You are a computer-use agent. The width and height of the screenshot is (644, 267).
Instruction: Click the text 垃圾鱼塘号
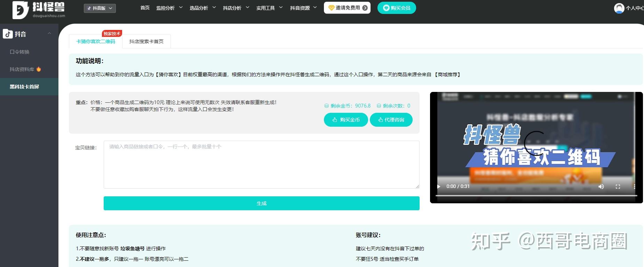pos(132,249)
